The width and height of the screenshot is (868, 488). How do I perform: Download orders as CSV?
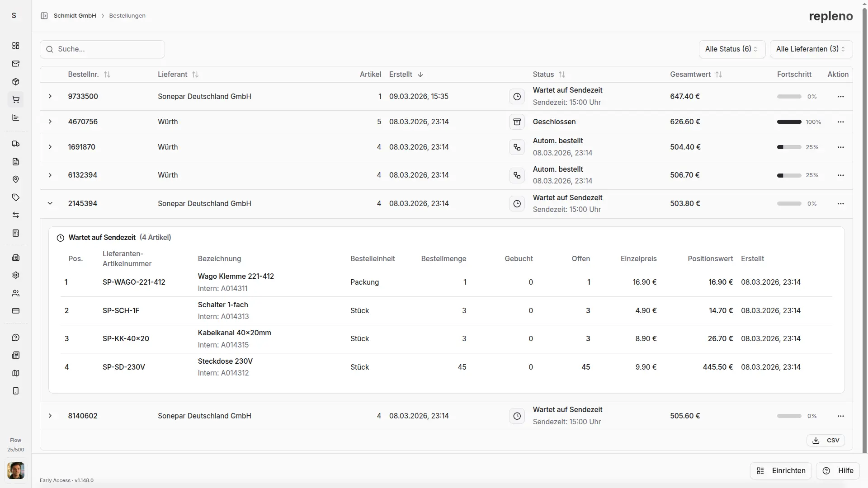point(826,441)
